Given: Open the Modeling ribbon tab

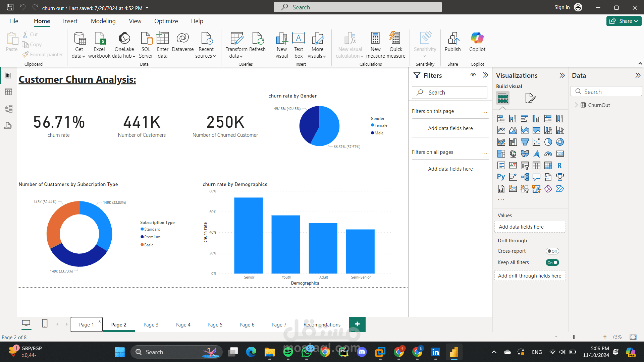Looking at the screenshot, I should (103, 21).
